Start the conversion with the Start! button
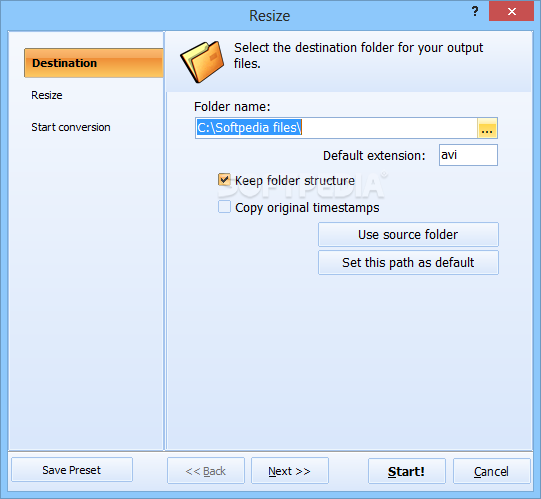Viewport: 541px width, 499px height. tap(406, 471)
